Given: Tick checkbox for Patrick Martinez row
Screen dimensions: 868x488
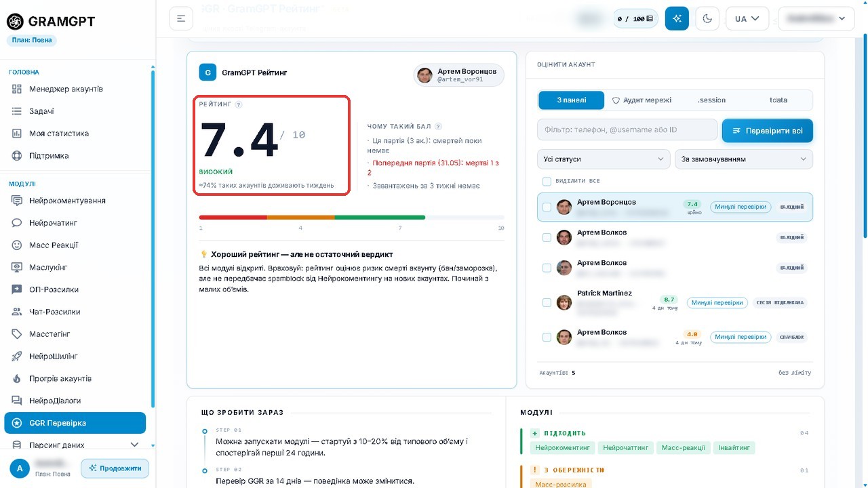Looking at the screenshot, I should 547,302.
